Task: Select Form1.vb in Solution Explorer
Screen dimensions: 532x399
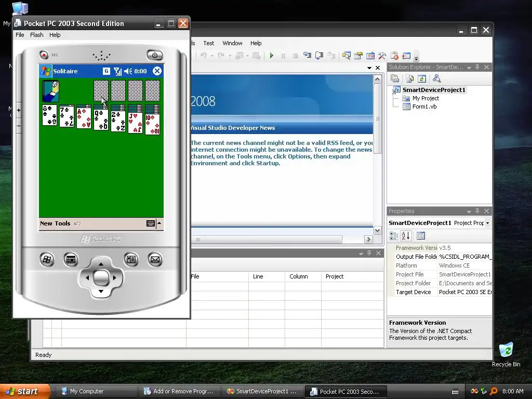Action: coord(424,107)
